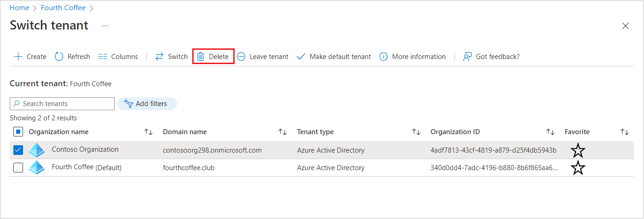The width and height of the screenshot is (644, 219).
Task: Open More information
Action: (384, 57)
